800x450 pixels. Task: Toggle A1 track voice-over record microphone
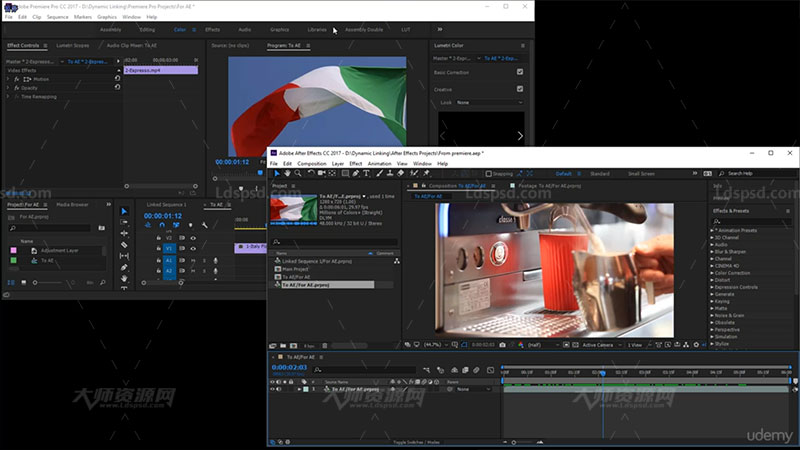215,261
